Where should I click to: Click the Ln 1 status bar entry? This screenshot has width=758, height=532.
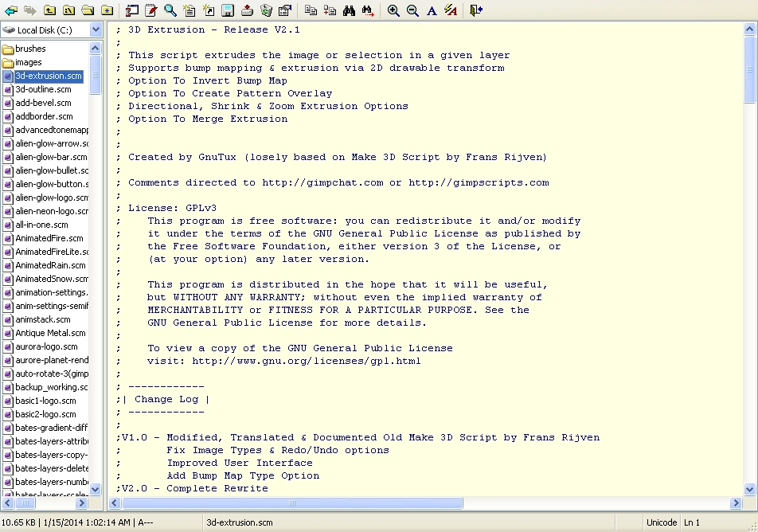[691, 522]
